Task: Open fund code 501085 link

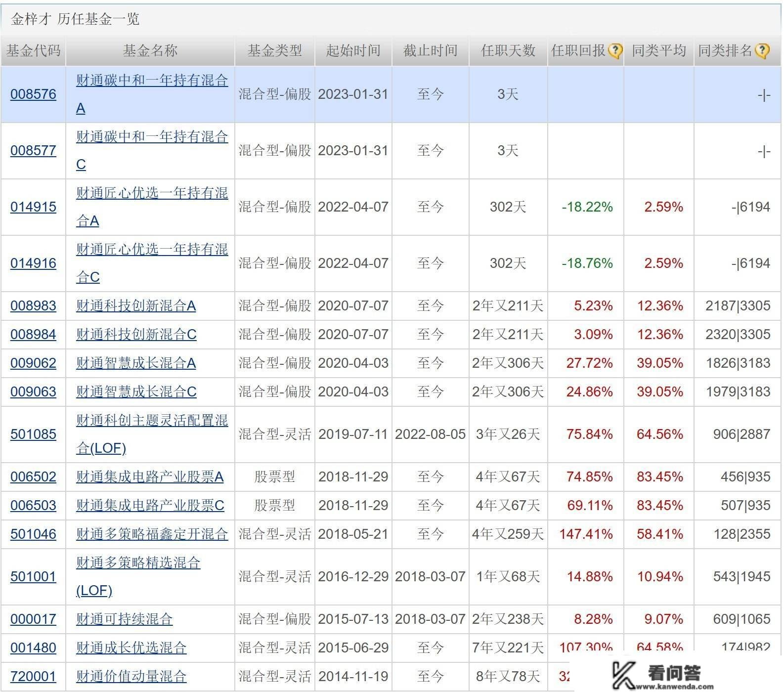Action: click(x=33, y=434)
